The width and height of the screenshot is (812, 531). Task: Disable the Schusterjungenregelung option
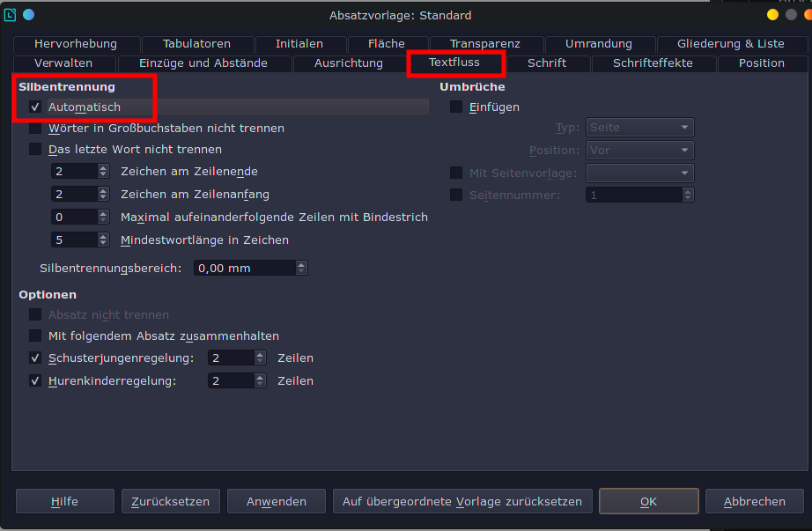point(35,358)
